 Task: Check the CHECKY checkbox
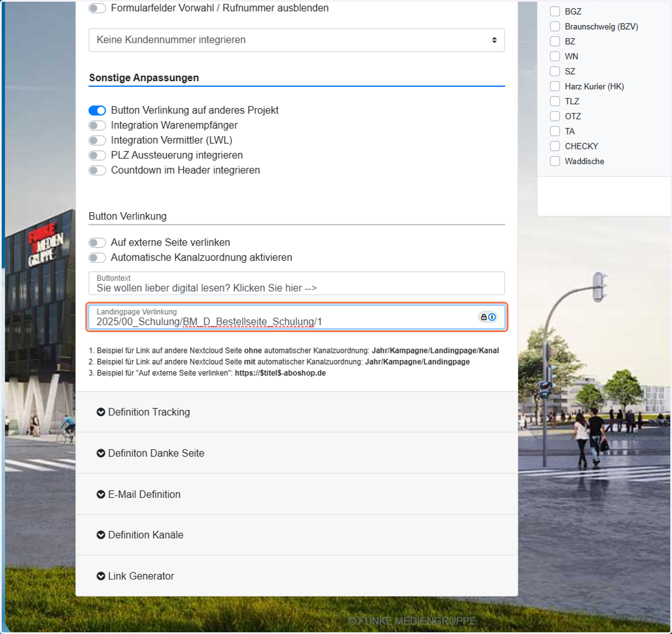click(555, 146)
